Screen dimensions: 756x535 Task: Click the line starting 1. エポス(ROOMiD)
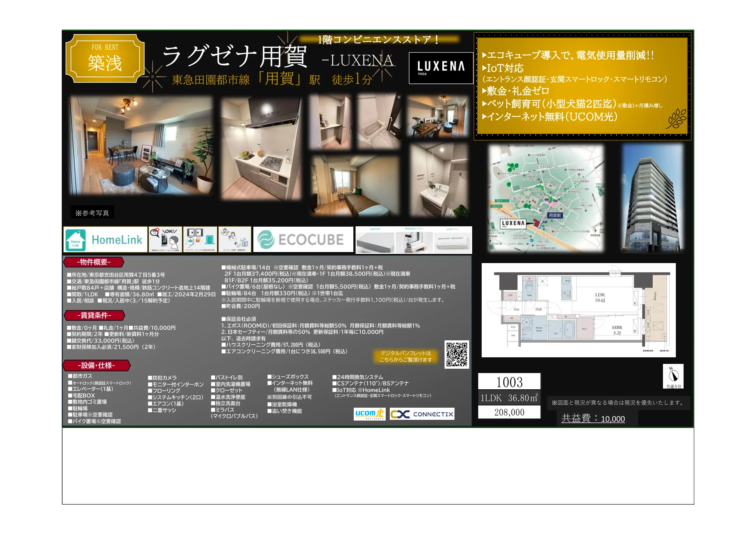point(321,326)
